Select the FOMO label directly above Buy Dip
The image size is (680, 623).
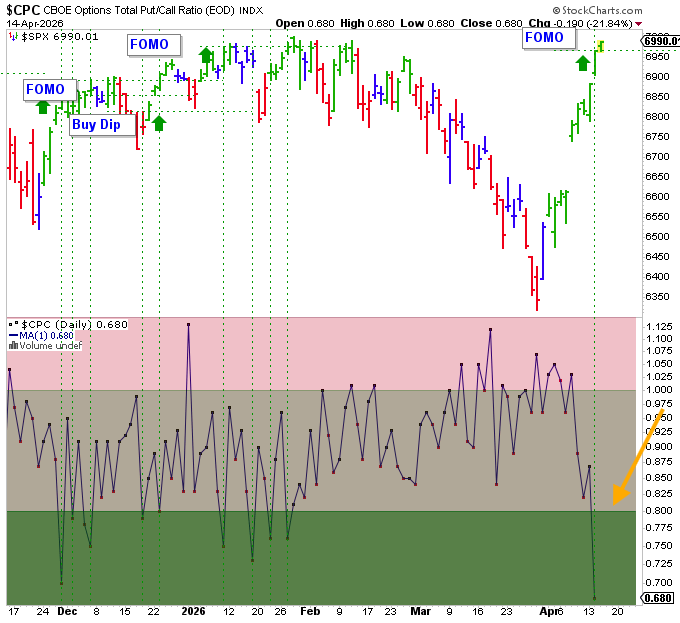(x=49, y=90)
